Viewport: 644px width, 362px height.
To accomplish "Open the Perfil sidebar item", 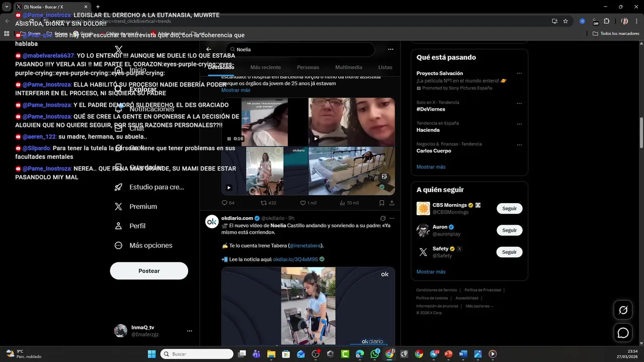I will (130, 226).
